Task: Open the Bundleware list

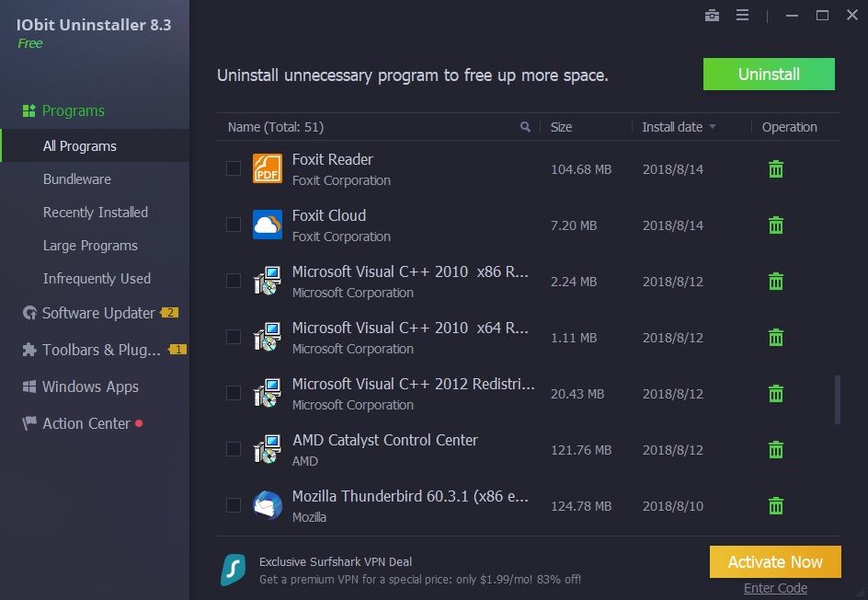Action: 77,179
